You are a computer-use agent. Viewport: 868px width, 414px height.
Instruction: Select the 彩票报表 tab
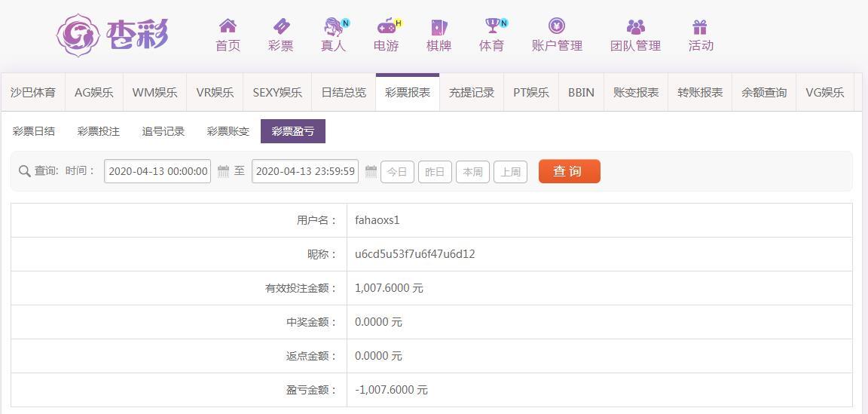pos(408,93)
